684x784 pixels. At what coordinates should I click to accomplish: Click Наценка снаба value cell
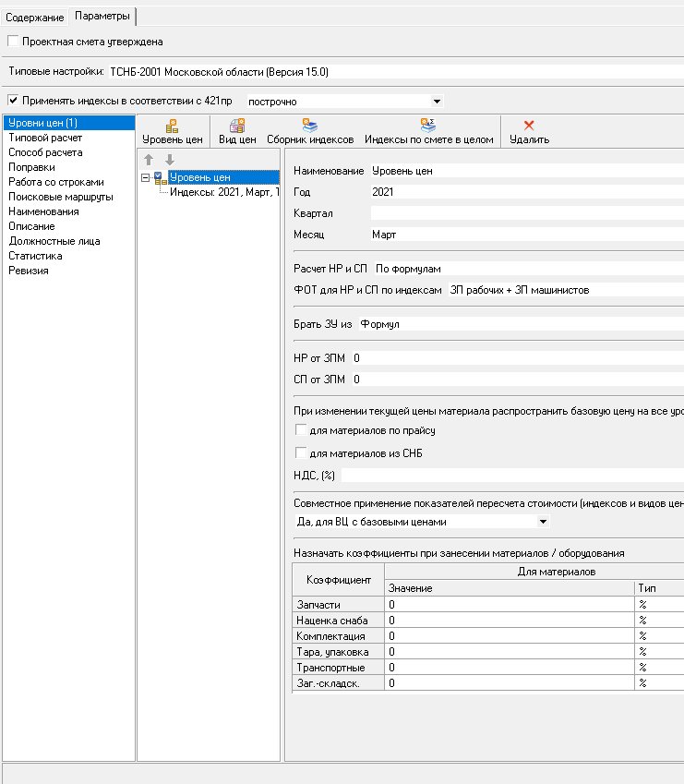[510, 621]
